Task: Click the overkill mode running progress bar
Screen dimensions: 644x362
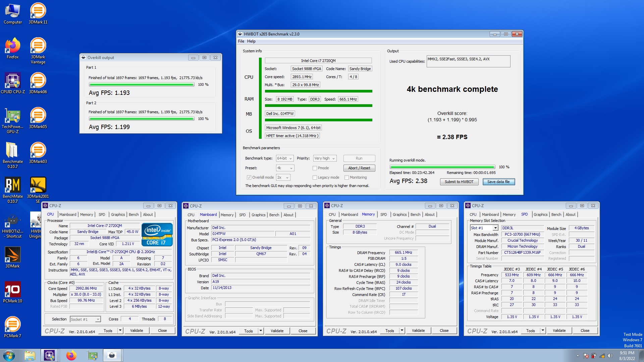Action: tap(442, 167)
